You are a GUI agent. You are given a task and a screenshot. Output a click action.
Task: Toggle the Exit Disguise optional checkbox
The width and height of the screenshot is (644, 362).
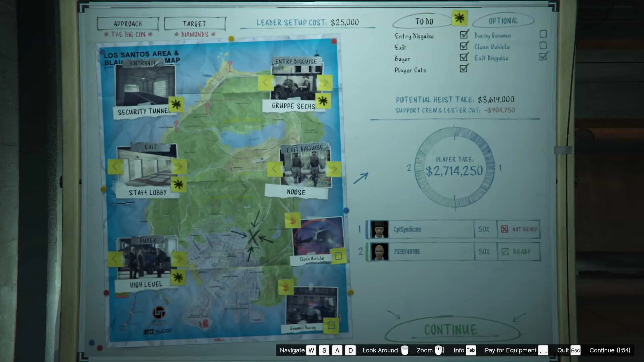point(543,57)
